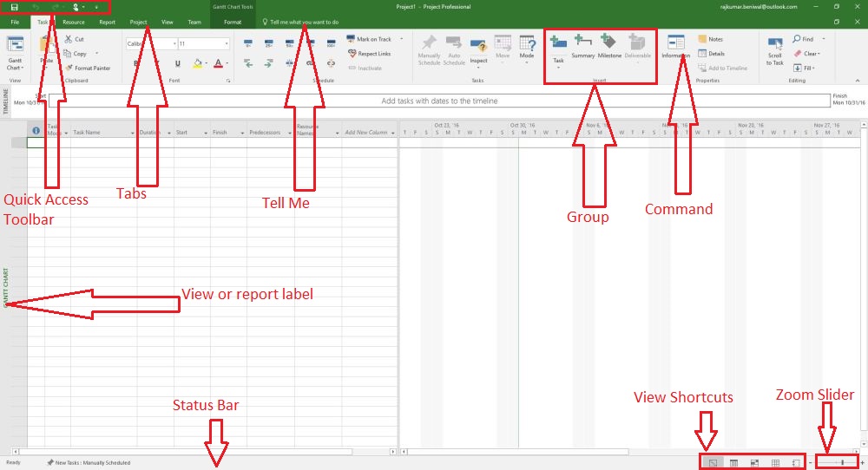This screenshot has width=868, height=470.
Task: Open the Format tab under Gantt Chart Tools
Action: point(233,23)
